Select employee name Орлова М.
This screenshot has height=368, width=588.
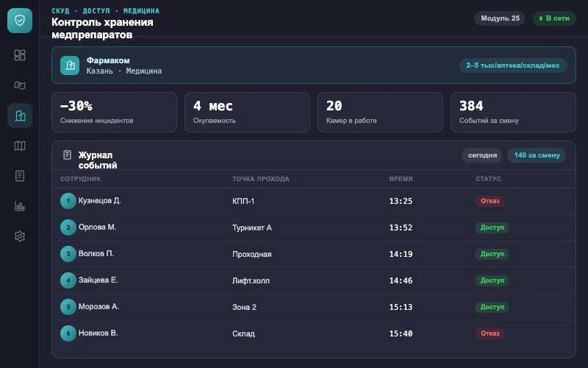coord(97,227)
